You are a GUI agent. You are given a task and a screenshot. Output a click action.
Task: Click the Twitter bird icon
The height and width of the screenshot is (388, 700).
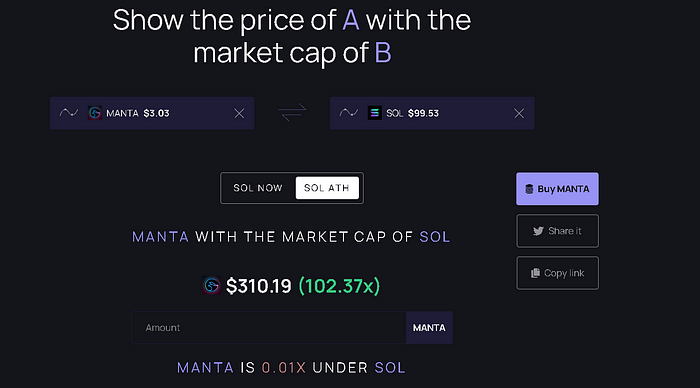click(x=538, y=231)
